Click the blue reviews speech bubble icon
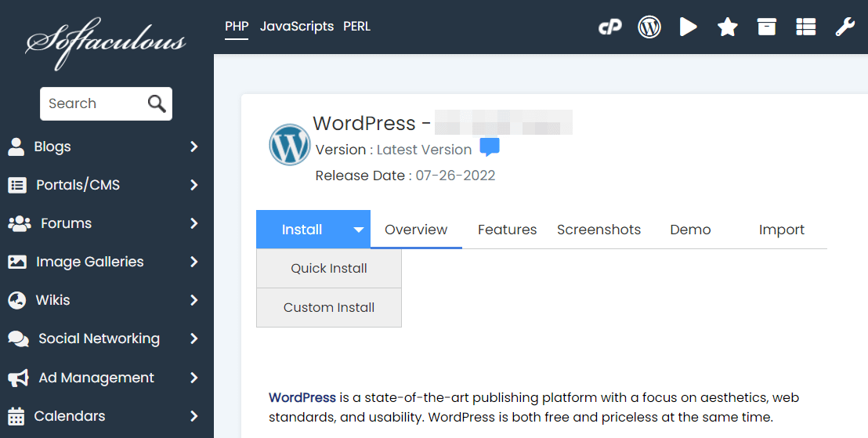This screenshot has width=868, height=438. [x=490, y=147]
